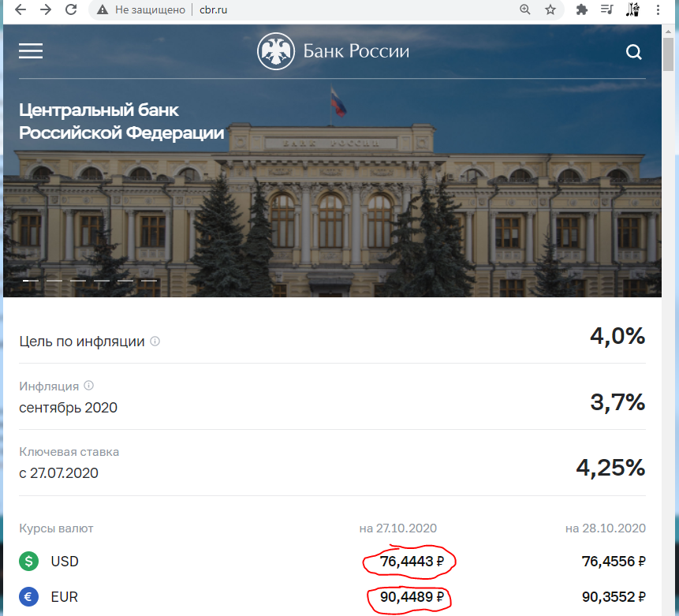This screenshot has height=616, width=679.
Task: Click the 3,7% inflation value
Action: coord(617,402)
